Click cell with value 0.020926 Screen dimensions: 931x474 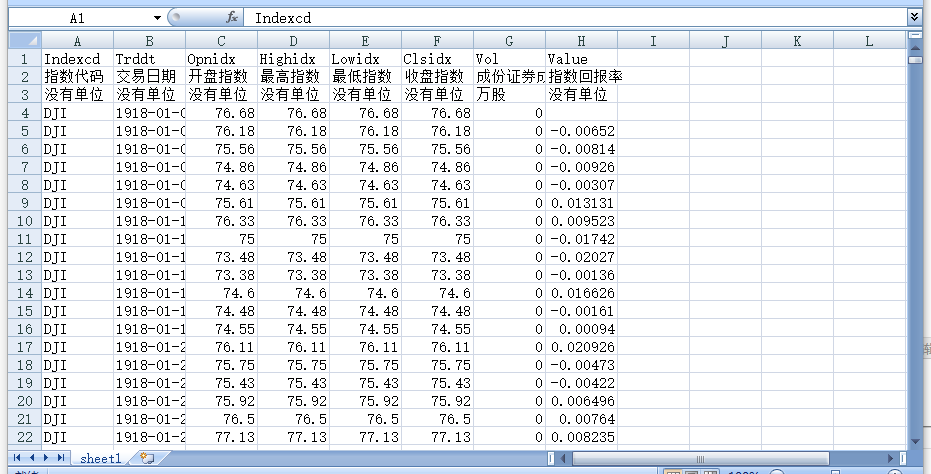[581, 347]
